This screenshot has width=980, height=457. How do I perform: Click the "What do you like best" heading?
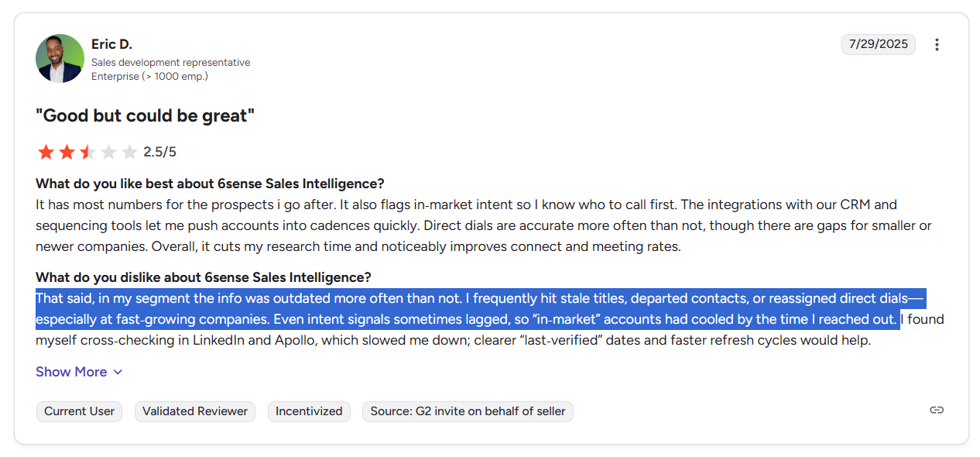point(210,184)
